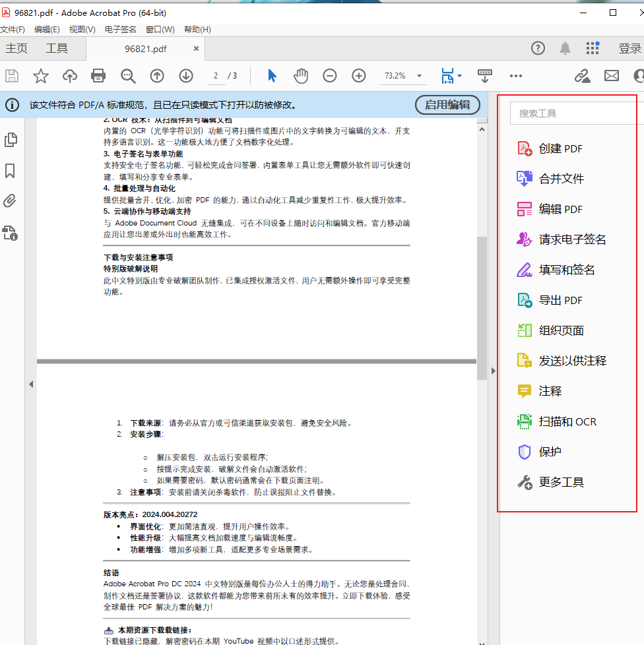This screenshot has height=645, width=644.
Task: Open page thumbnails panel icon
Action: pyautogui.click(x=11, y=140)
